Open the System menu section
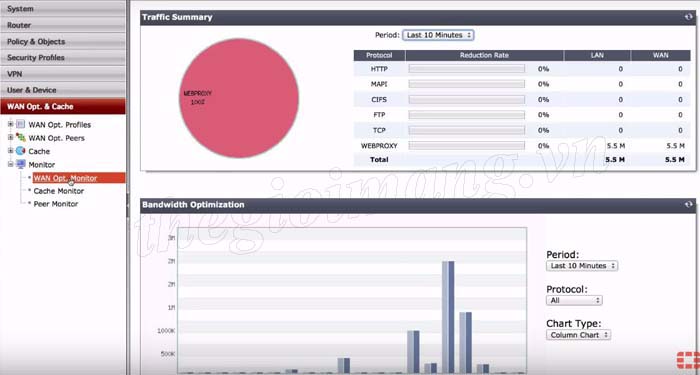The height and width of the screenshot is (375, 700). pyautogui.click(x=63, y=8)
